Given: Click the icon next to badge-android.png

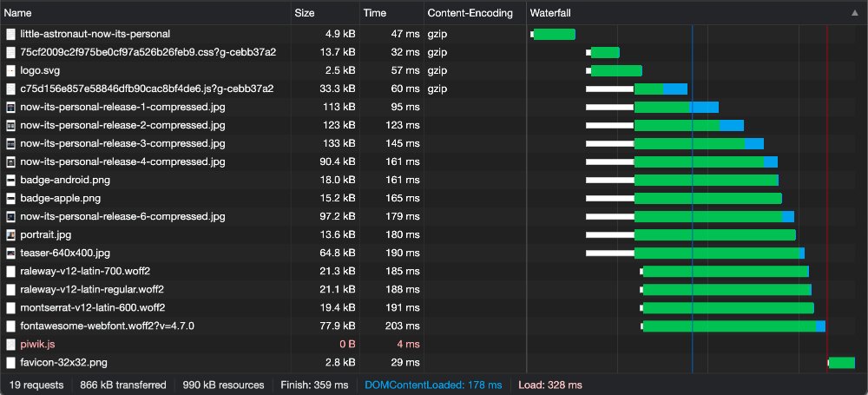Looking at the screenshot, I should [11, 180].
